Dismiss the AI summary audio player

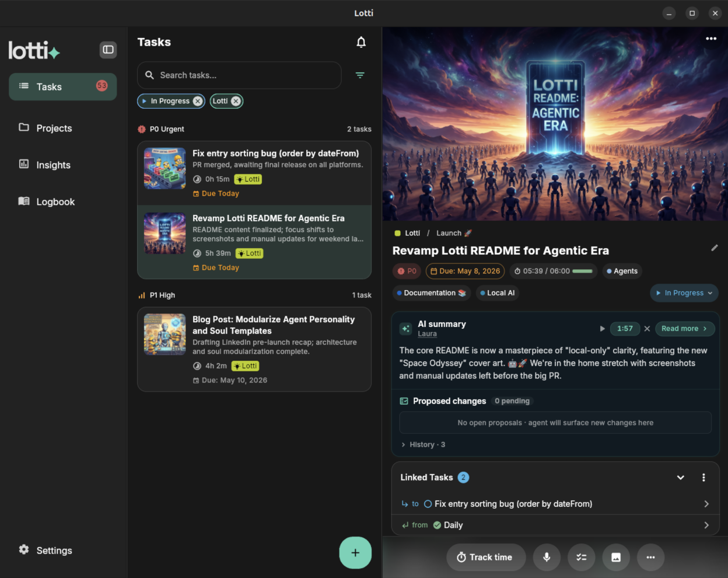(647, 329)
